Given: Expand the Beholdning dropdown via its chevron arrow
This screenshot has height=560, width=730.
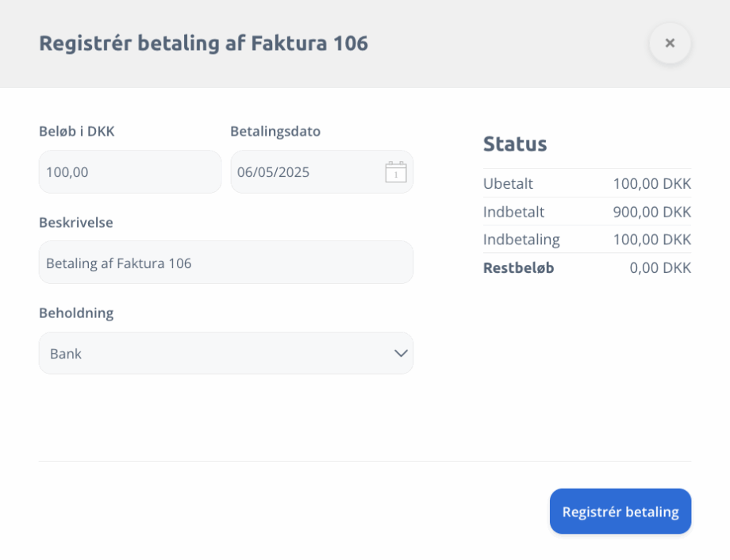Looking at the screenshot, I should tap(401, 353).
